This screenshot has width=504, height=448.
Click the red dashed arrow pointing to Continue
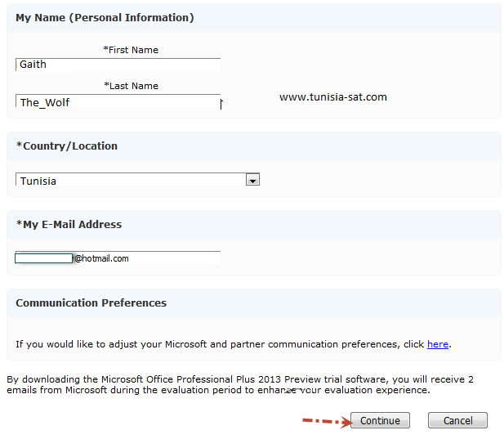click(x=325, y=421)
